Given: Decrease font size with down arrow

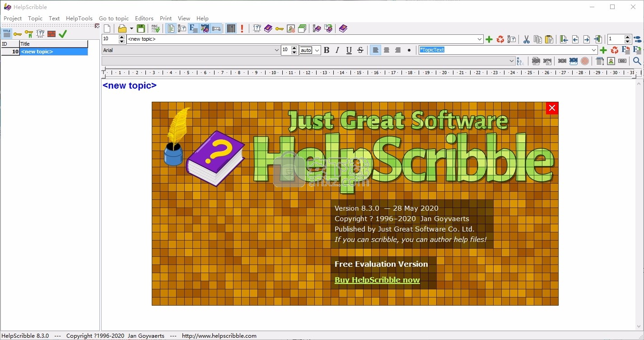Looking at the screenshot, I should [294, 52].
